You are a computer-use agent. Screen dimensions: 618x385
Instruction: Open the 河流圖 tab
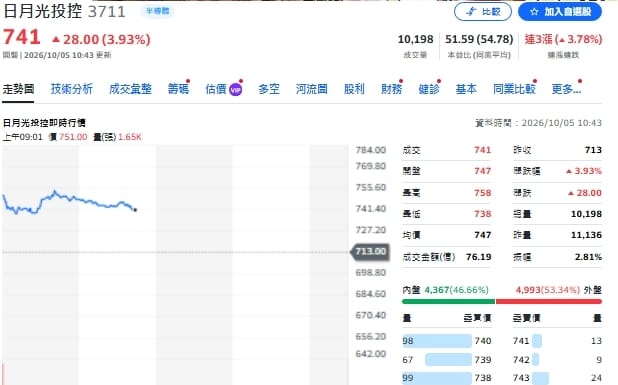click(311, 89)
